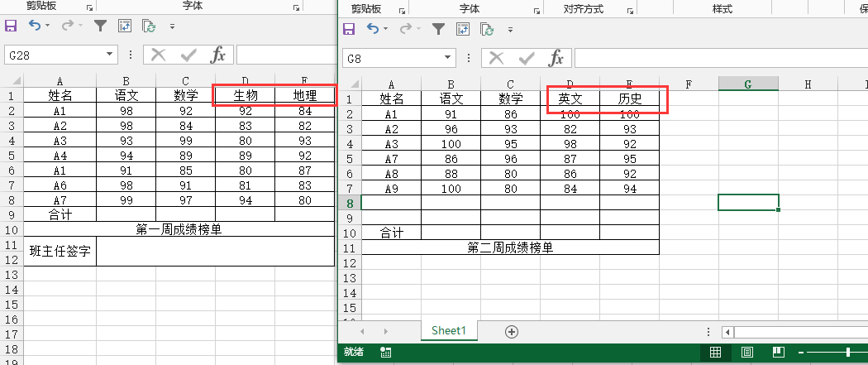868x365 pixels.
Task: Select row 13 header in left window
Action: [x=12, y=275]
